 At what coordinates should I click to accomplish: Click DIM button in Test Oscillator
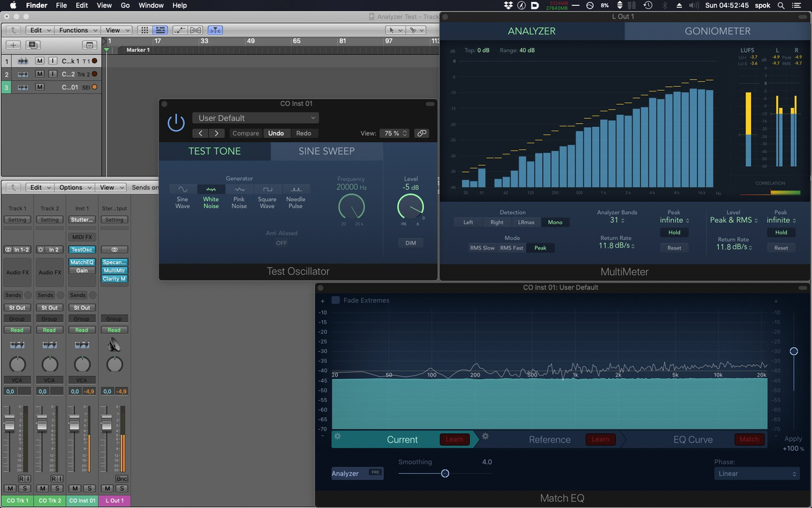(411, 243)
